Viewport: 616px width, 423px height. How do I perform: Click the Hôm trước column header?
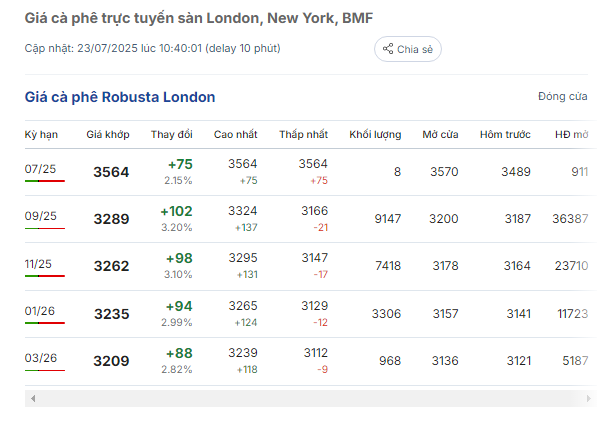click(505, 134)
